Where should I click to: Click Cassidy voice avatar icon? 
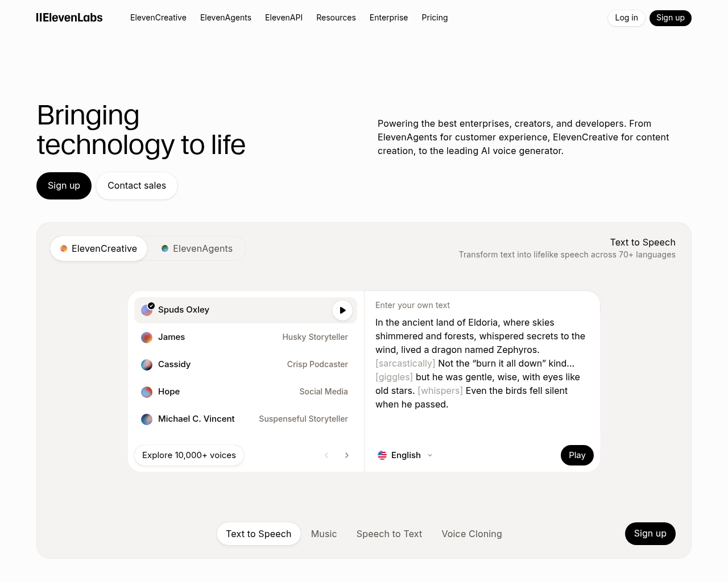pos(147,365)
